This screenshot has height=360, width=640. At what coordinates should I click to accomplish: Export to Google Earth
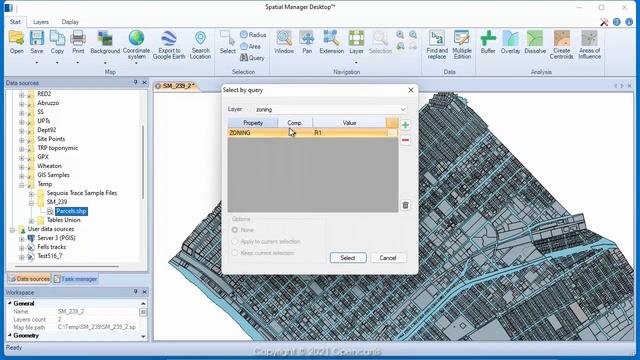tap(169, 44)
